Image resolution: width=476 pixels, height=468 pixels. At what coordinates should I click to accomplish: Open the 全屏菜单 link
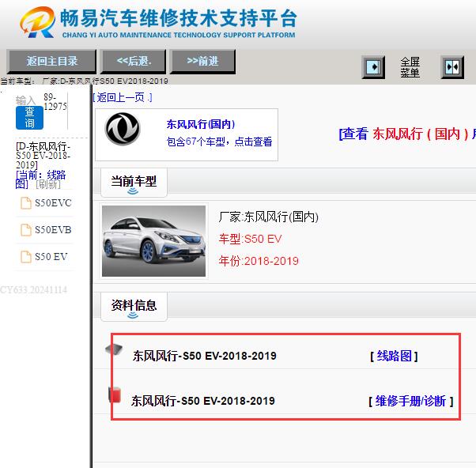point(410,67)
